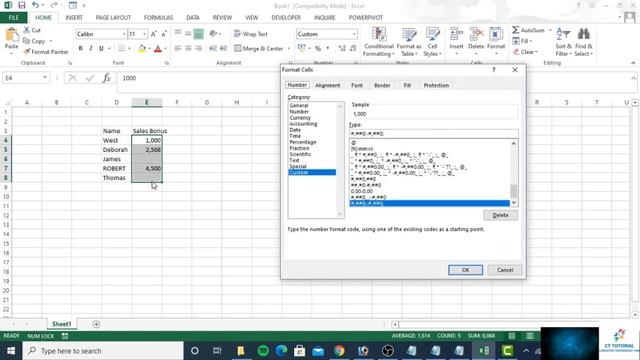The width and height of the screenshot is (640, 360).
Task: Click the Borders icon
Action: click(121, 48)
